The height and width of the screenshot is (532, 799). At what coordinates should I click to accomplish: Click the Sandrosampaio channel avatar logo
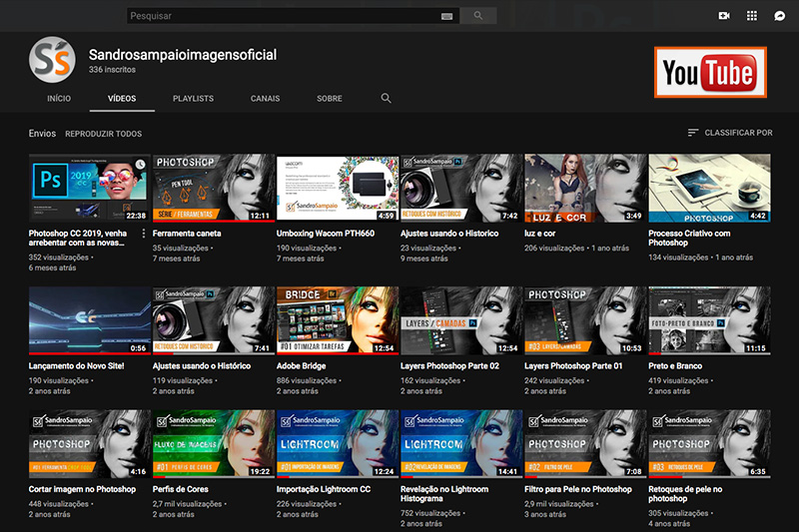click(x=52, y=60)
